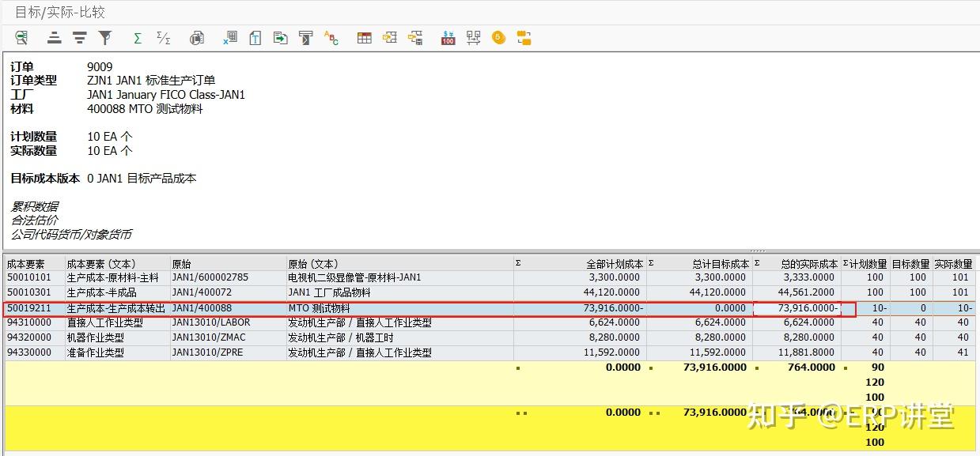Display totals with the sigma icon
980x456 pixels.
(x=137, y=37)
